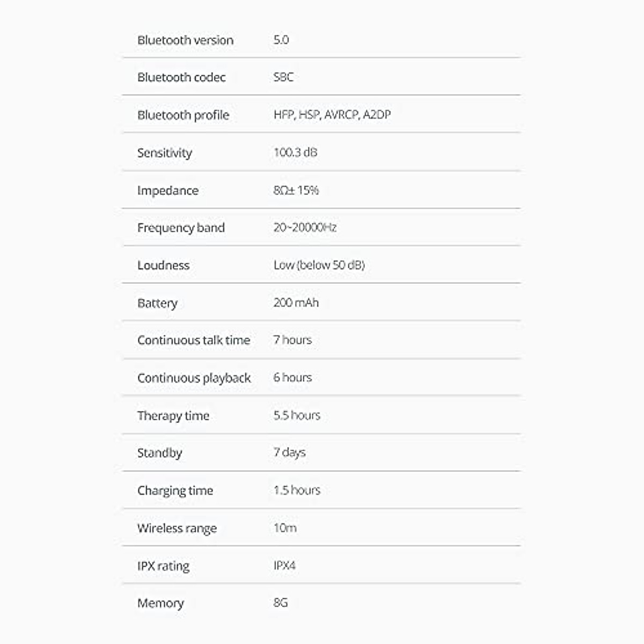Select the SBC codec value
Viewport: 644px width, 644px height.
(283, 77)
